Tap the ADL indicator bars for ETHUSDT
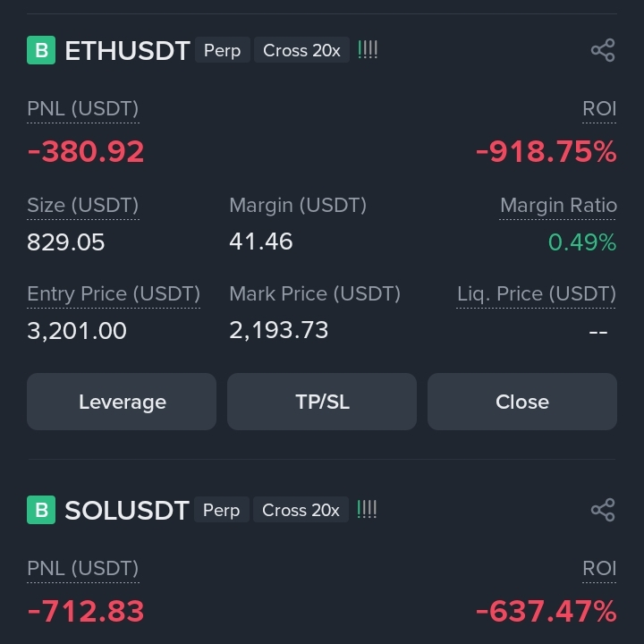Viewport: 644px width, 644px height. 368,50
